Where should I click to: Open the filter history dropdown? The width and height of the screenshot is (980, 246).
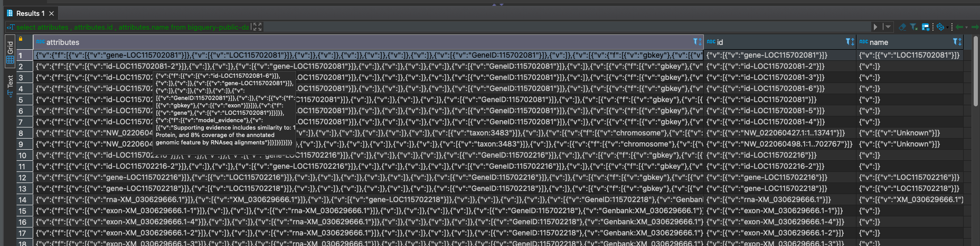tap(888, 27)
